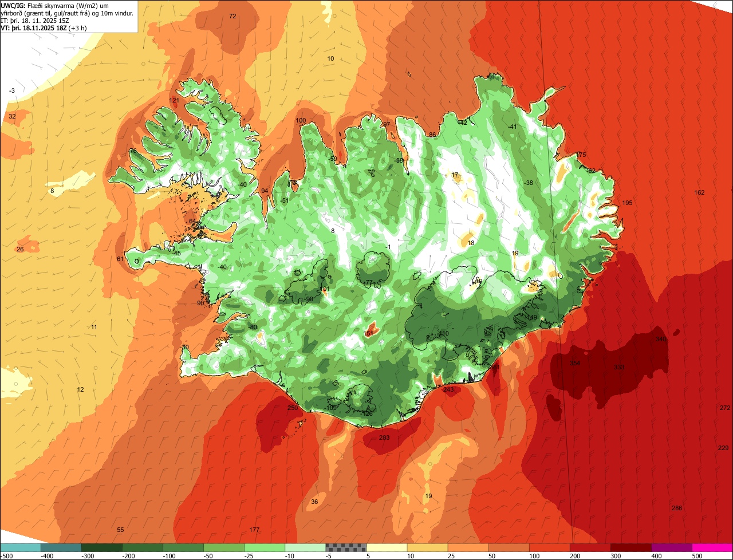Click the flux value 26 on the map
733x560 pixels.
[20, 249]
